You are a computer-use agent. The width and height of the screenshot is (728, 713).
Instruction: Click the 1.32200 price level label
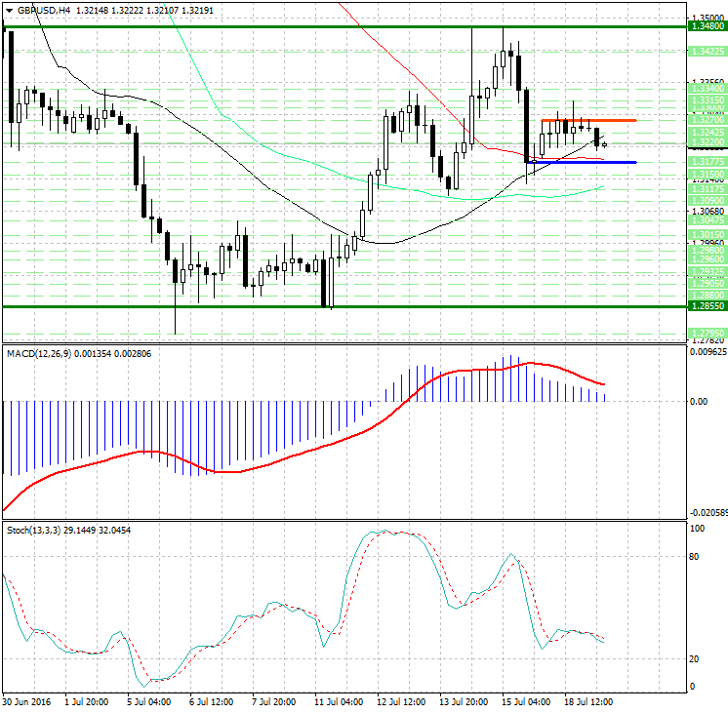[708, 142]
